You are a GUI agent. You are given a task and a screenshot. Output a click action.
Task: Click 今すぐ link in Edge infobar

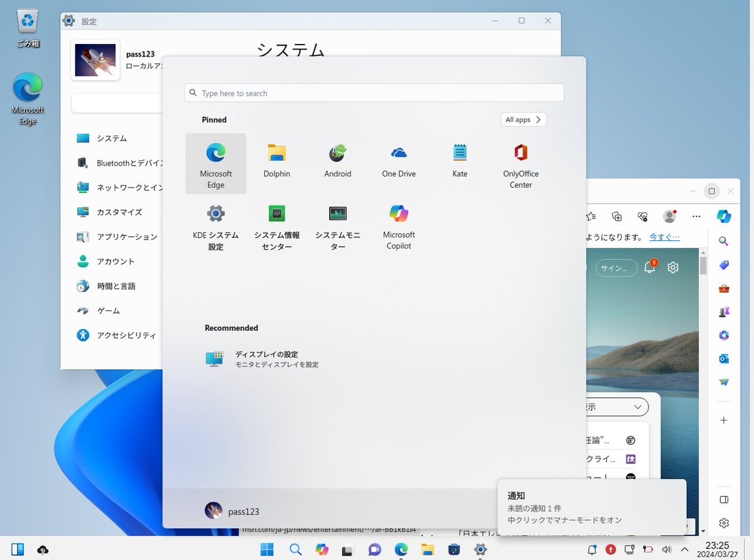664,237
